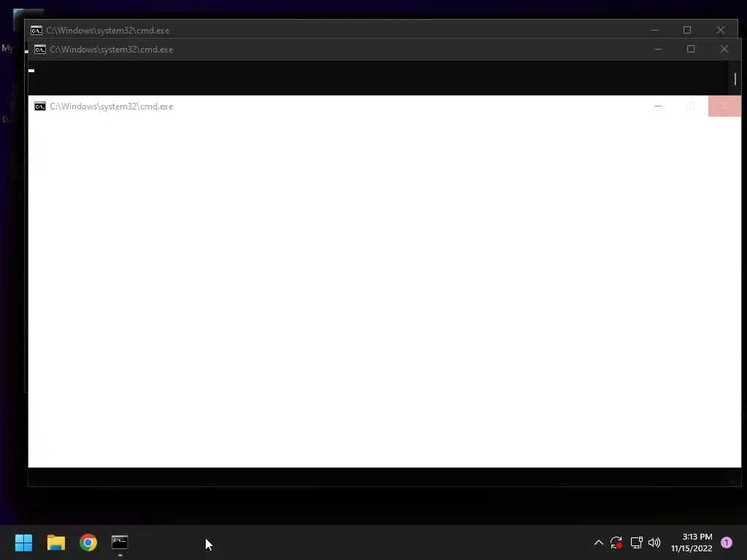
Task: Launch Google Chrome from the taskbar
Action: coord(88,542)
